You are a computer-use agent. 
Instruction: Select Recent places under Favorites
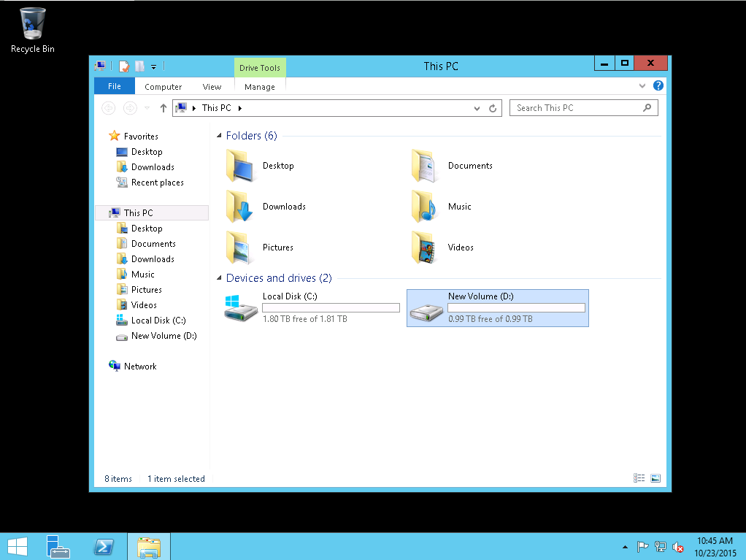click(x=157, y=183)
